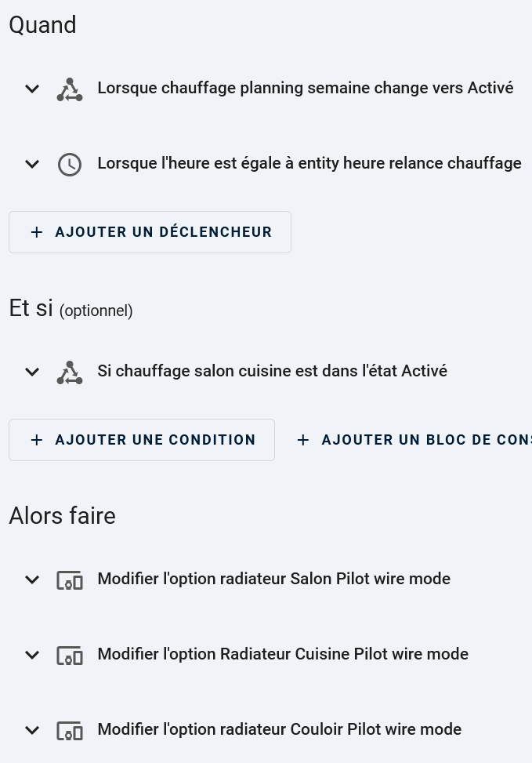
Task: Expand the chauffage salon cuisine condition chevron
Action: (32, 372)
